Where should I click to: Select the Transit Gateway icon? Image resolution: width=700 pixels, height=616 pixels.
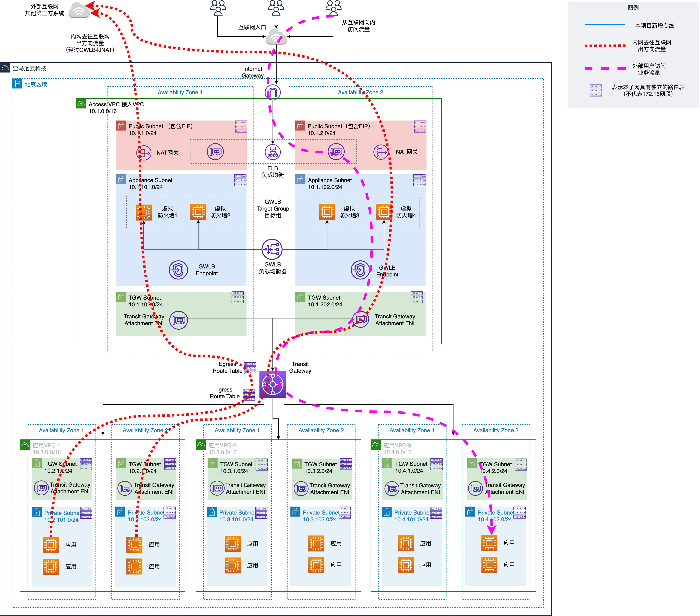273,384
